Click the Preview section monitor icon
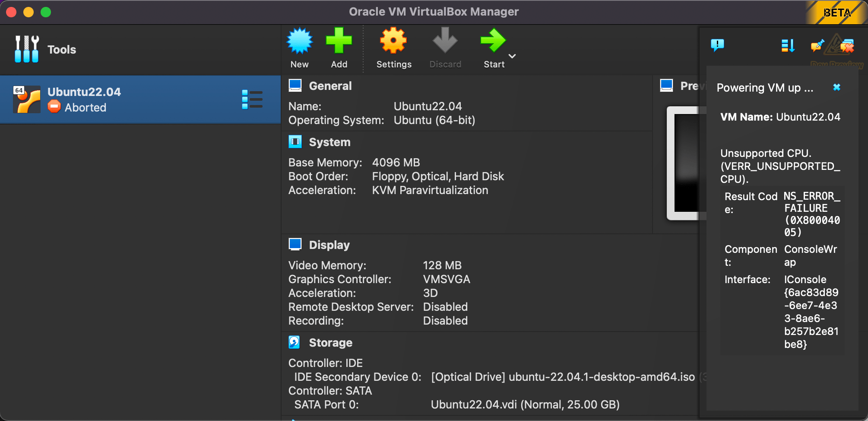The height and width of the screenshot is (421, 868). [x=667, y=86]
